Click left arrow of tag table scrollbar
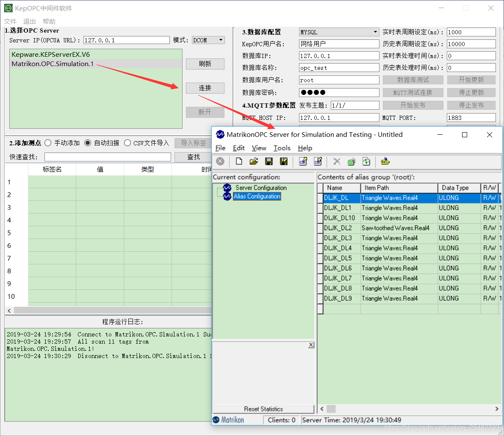 [9, 311]
